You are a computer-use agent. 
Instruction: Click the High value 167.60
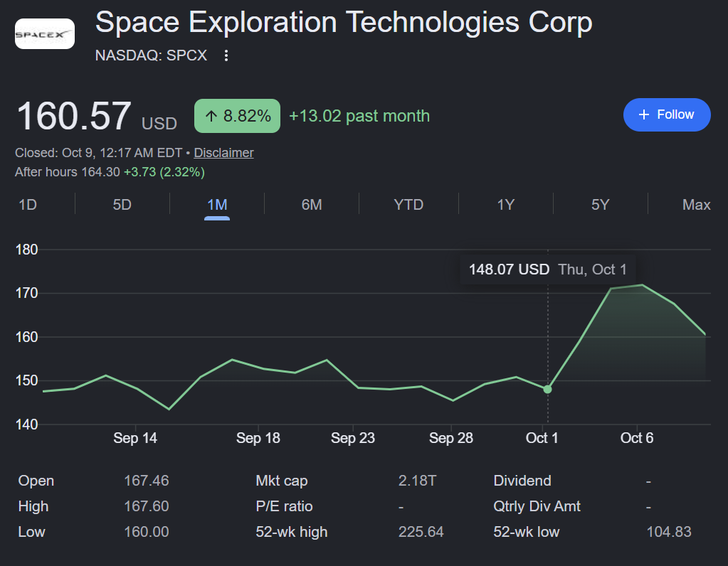[147, 506]
